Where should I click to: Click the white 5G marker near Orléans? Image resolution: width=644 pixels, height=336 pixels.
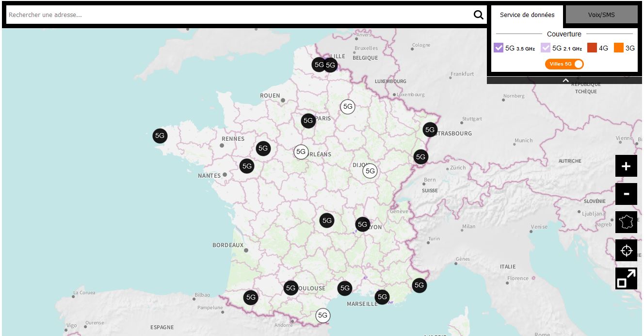301,152
